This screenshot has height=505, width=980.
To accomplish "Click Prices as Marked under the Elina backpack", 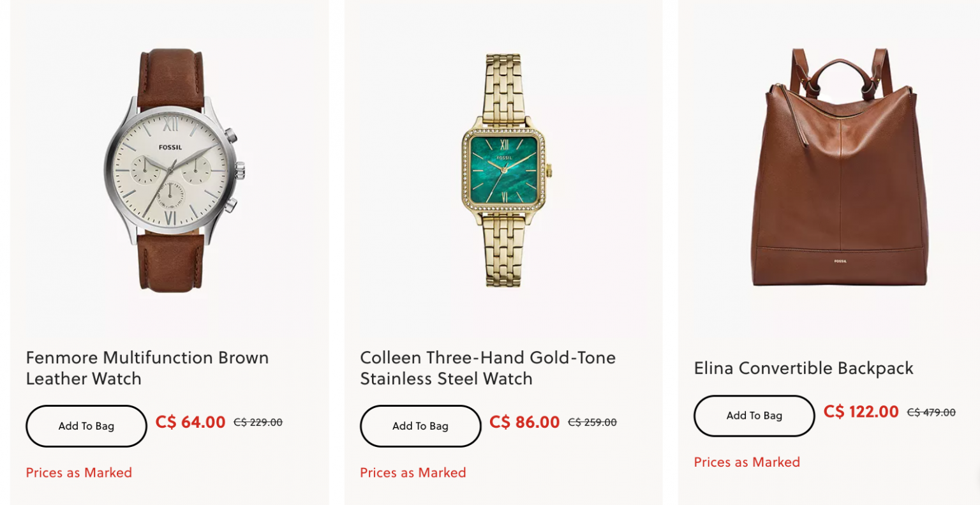I will coord(747,462).
